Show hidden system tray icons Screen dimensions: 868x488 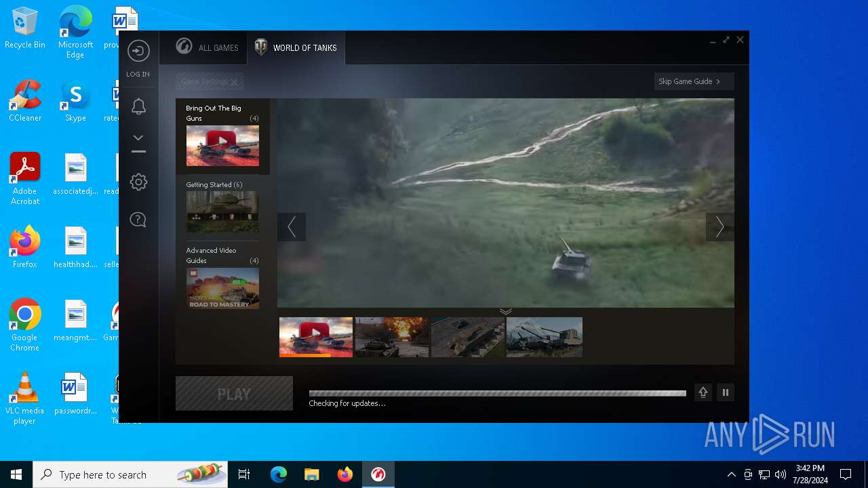click(x=731, y=474)
